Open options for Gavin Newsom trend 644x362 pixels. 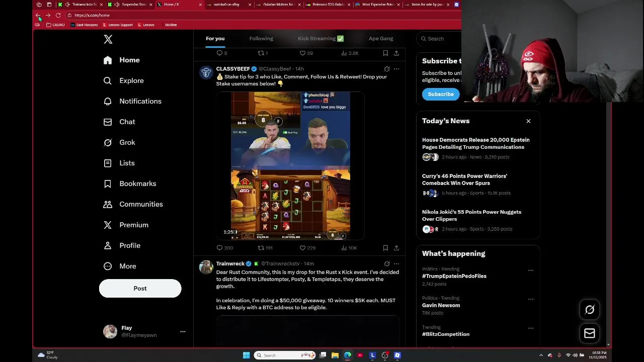coord(530,300)
